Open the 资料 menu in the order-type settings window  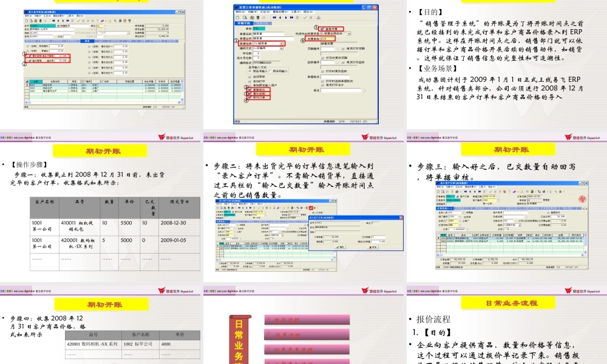tap(240, 12)
